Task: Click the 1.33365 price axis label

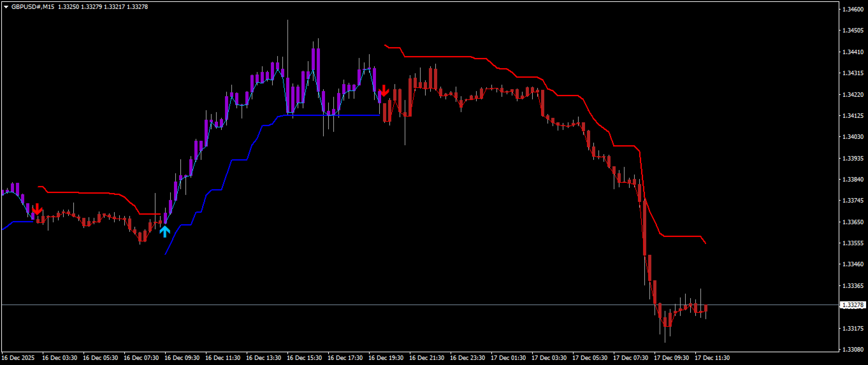Action: click(x=853, y=285)
